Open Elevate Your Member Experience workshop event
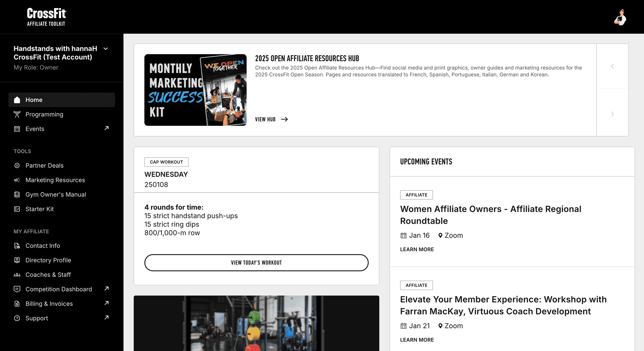The image size is (644, 351). (x=503, y=306)
